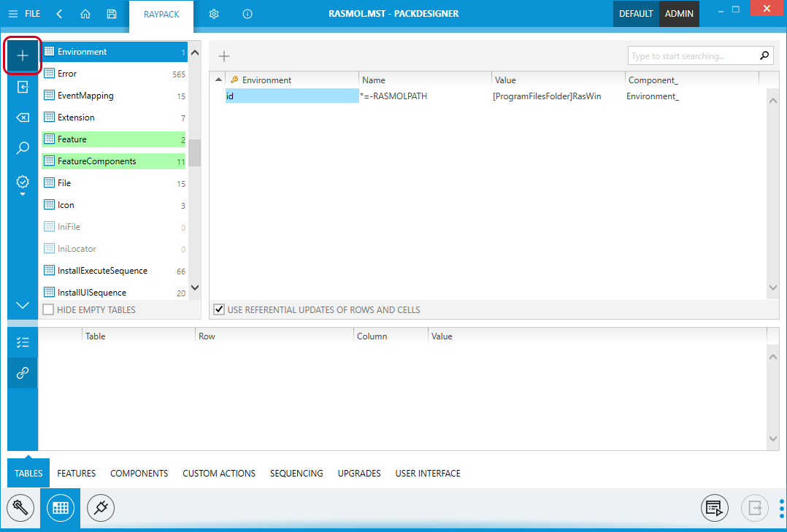This screenshot has width=787, height=532.
Task: Click the import table icon in left sidebar
Action: point(23,88)
